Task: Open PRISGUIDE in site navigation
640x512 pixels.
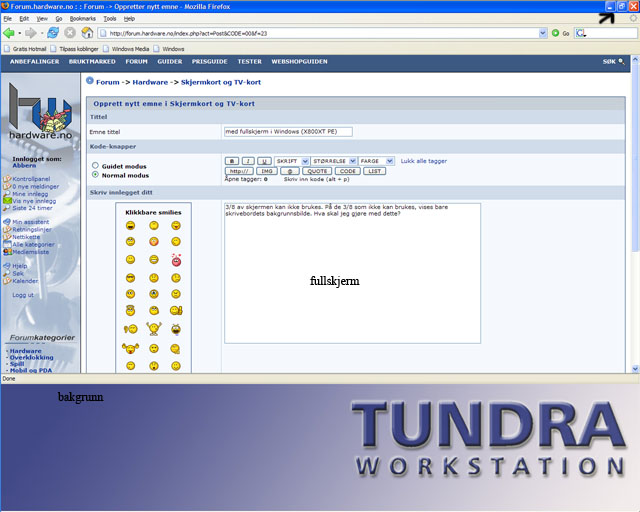Action: (209, 62)
